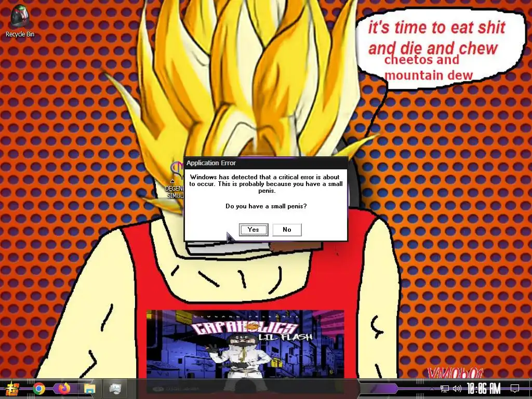Show hidden tray icons chevron
The height and width of the screenshot is (399, 532).
[432, 389]
